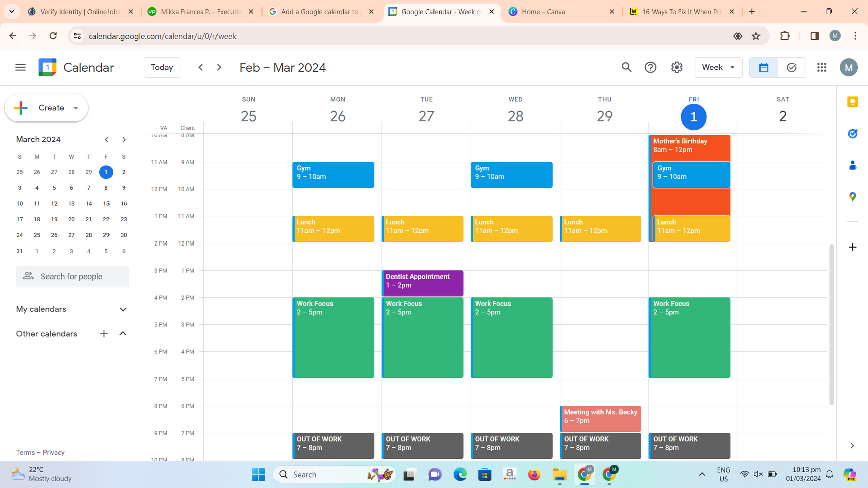Open Microsoft Edge from taskbar
Viewport: 868px width, 488px height.
(x=460, y=474)
